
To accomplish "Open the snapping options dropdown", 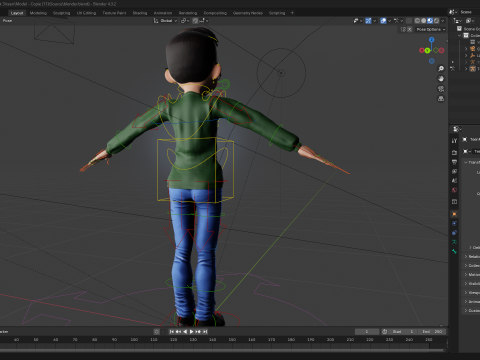I will pyautogui.click(x=204, y=21).
